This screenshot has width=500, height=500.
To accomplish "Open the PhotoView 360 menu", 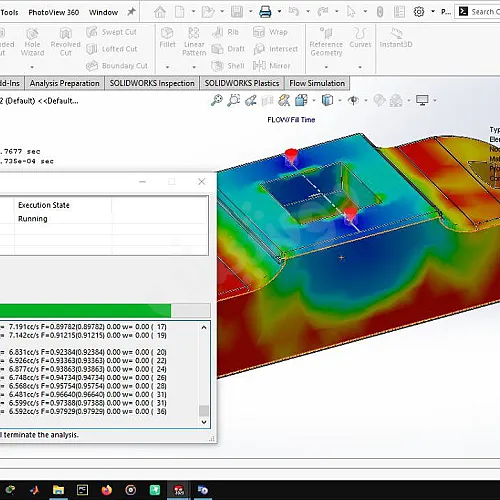I will click(x=54, y=12).
